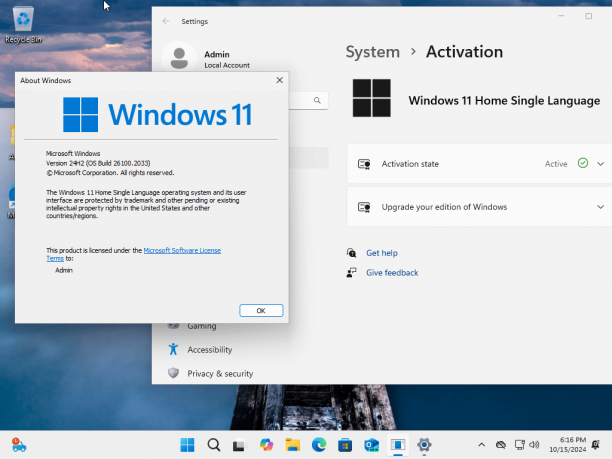Open the Microsoft Software License Terms link
The width and height of the screenshot is (612, 459).
click(x=182, y=251)
